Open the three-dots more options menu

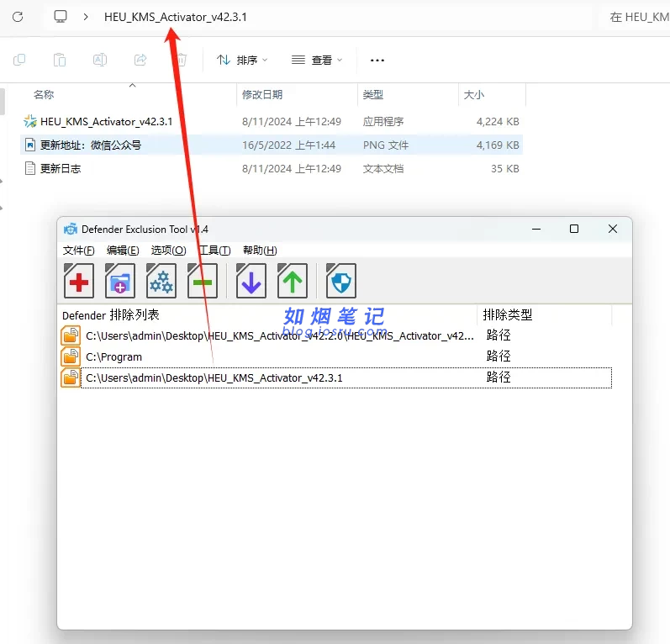[377, 61]
